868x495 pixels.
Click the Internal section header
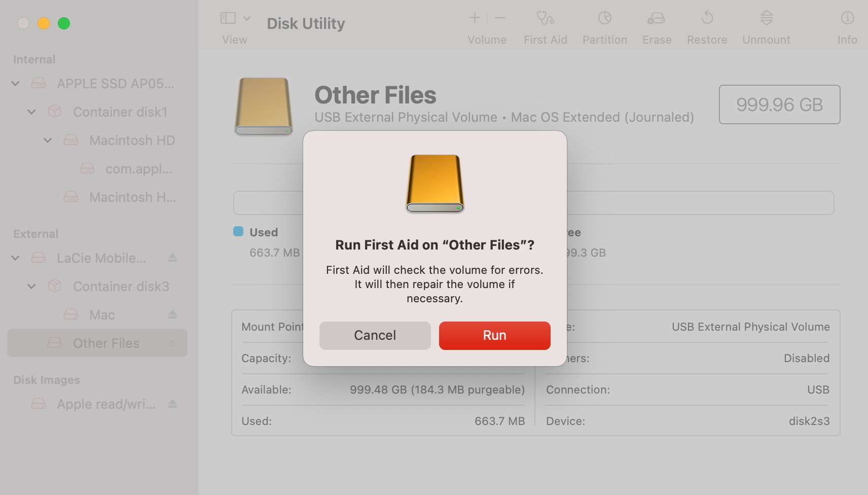coord(34,59)
